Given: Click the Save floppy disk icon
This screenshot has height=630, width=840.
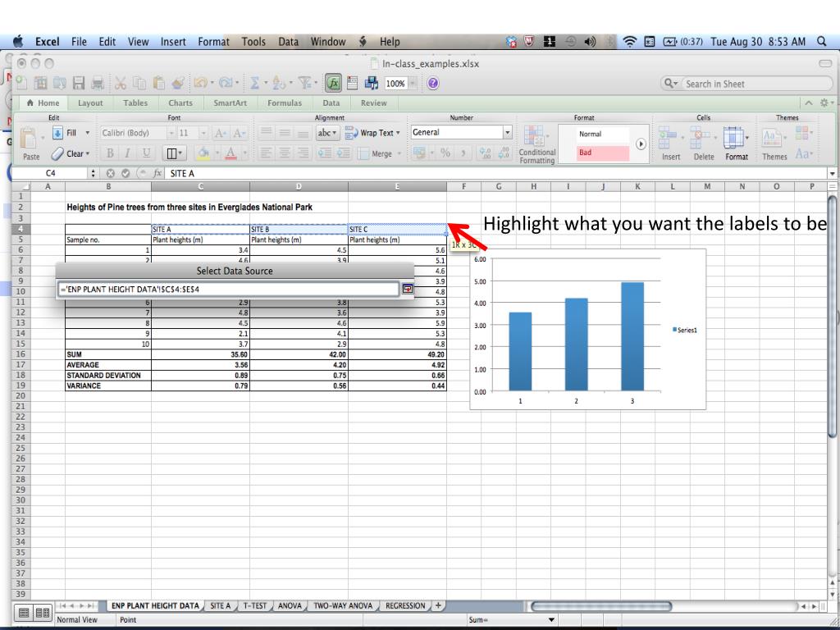Looking at the screenshot, I should point(79,83).
